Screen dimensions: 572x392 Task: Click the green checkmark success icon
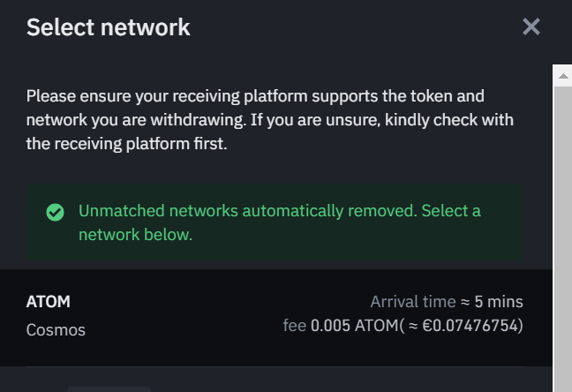tap(55, 212)
